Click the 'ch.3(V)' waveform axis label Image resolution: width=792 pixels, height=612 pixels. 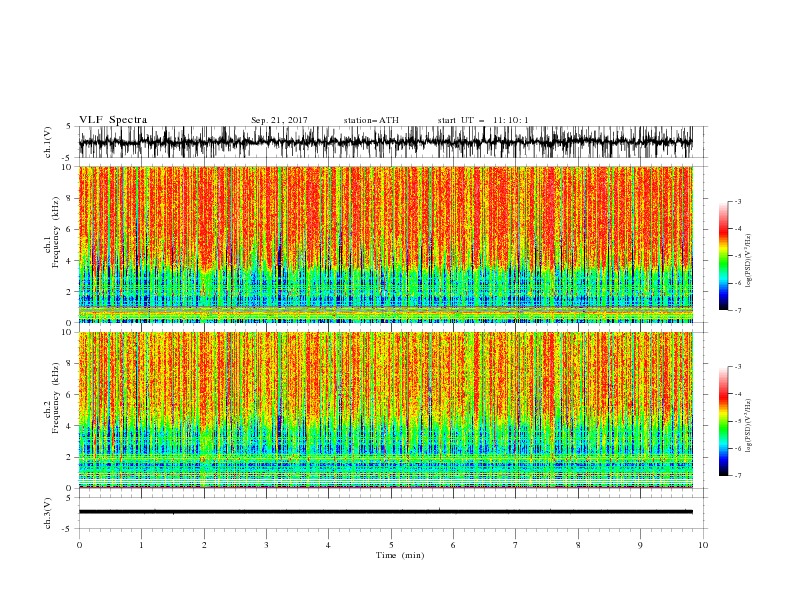tap(48, 513)
